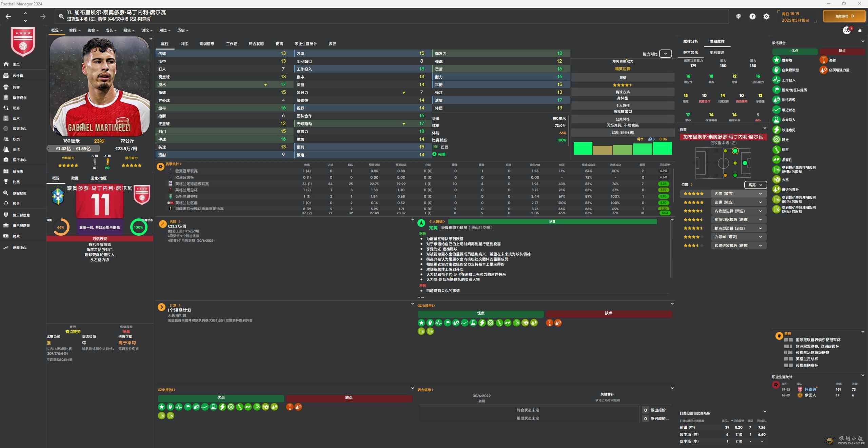The width and height of the screenshot is (868, 448).
Task: Click the Gabriel Martinelli player photo
Action: coord(99,86)
